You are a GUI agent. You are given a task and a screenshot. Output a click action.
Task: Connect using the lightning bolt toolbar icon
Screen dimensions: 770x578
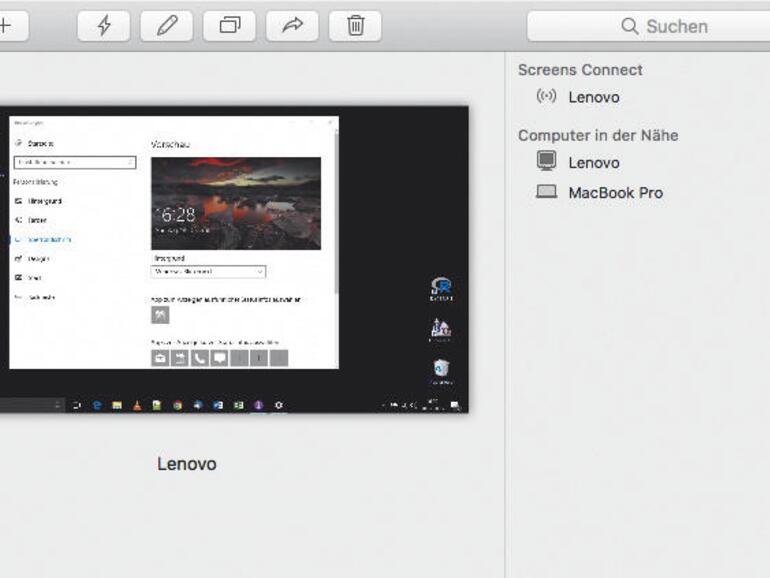point(104,26)
